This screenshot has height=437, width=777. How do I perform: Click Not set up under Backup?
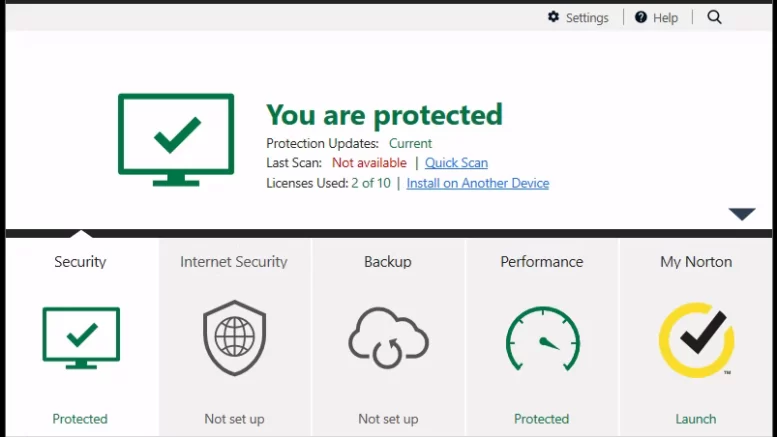point(388,419)
